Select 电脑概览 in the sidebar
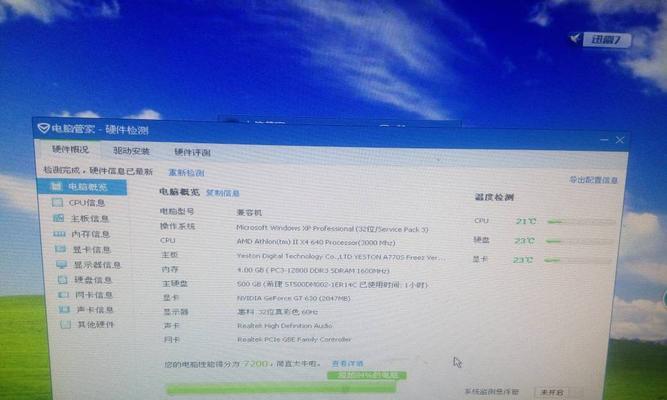Viewport: 667px width, 400px height. [x=82, y=187]
